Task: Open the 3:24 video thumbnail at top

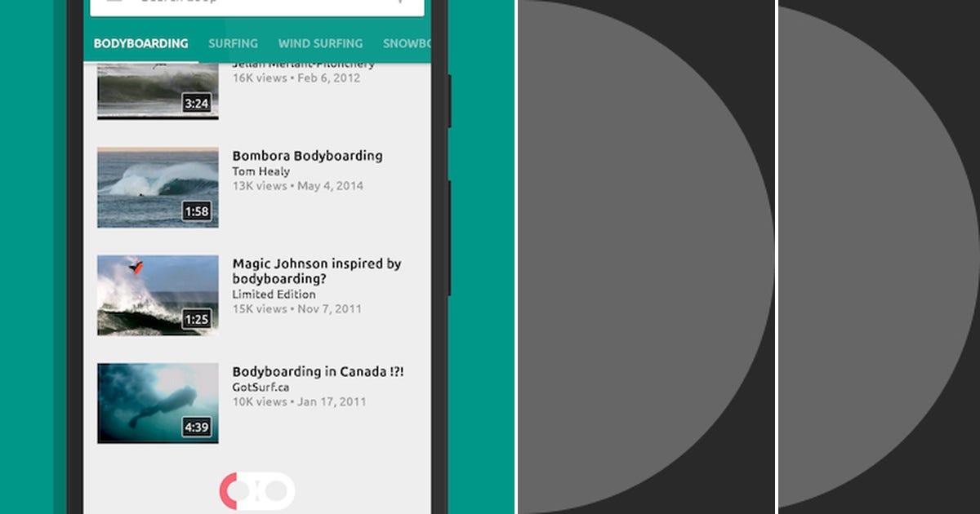Action: pyautogui.click(x=158, y=91)
